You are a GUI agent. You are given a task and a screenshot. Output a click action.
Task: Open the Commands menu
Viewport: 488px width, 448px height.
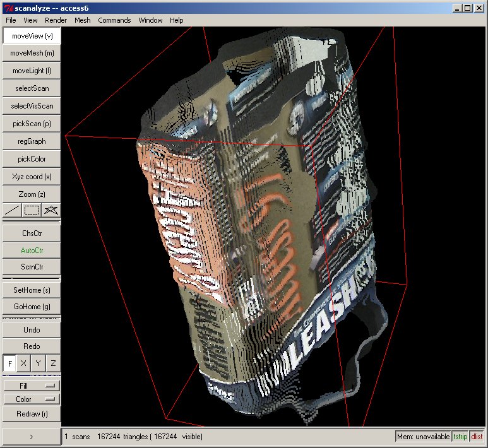point(114,20)
